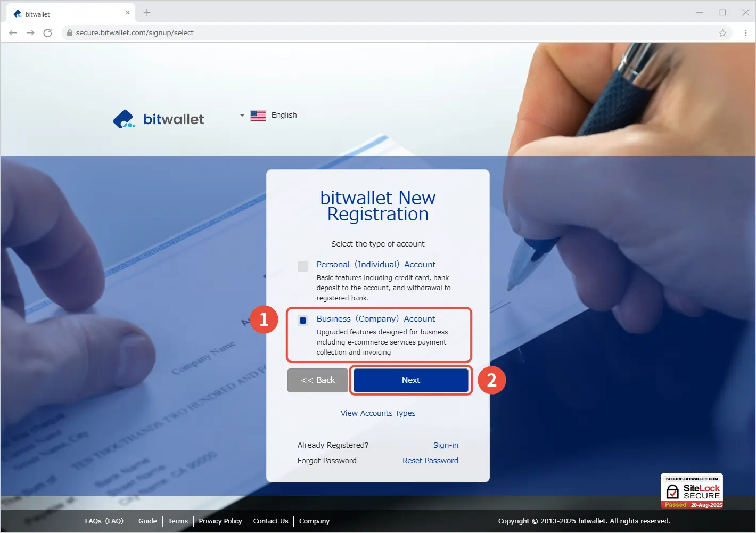The image size is (756, 533).
Task: Click the Forgot Password text
Action: [x=327, y=461]
